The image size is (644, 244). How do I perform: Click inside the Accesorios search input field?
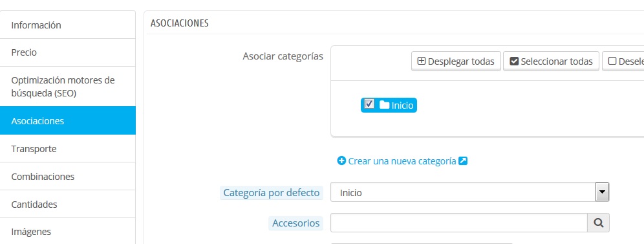[459, 223]
